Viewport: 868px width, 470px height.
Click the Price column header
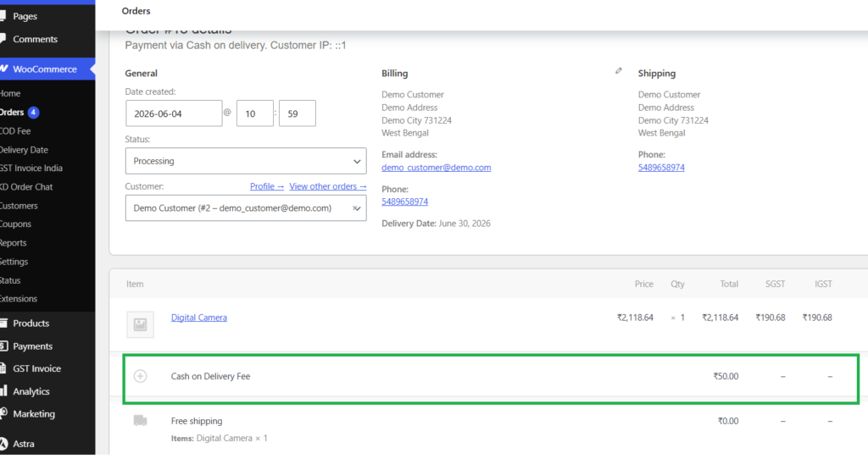[x=644, y=284]
